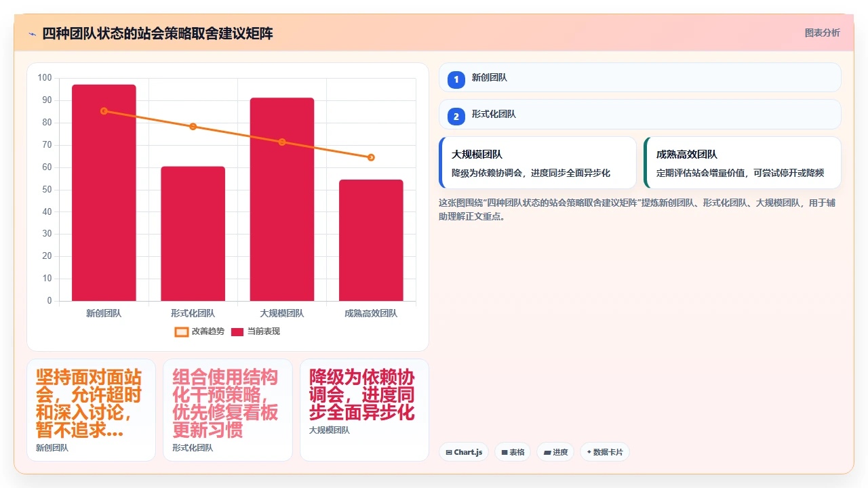868x488 pixels.
Task: Click the 大规模团队 strategy card
Action: pyautogui.click(x=538, y=163)
